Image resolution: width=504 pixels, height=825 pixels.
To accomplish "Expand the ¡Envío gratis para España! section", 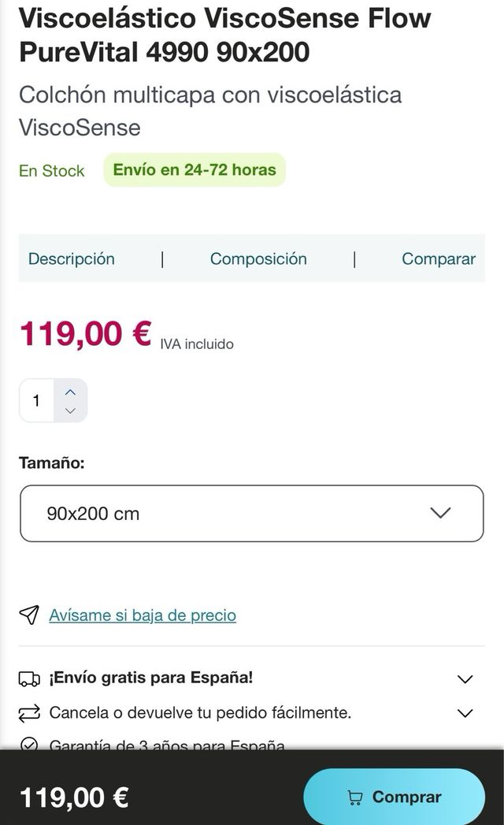I will (465, 678).
